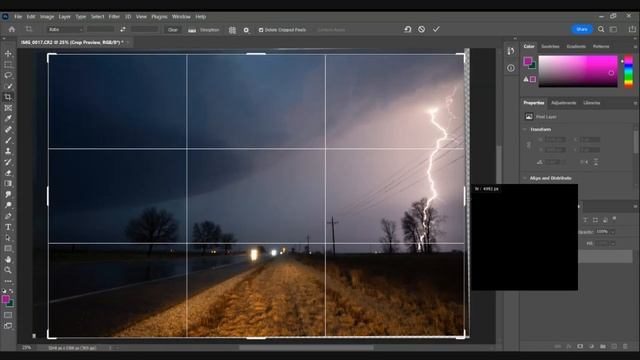
Task: Toggle Delete Cropped Pixels checkbox
Action: coord(261,30)
